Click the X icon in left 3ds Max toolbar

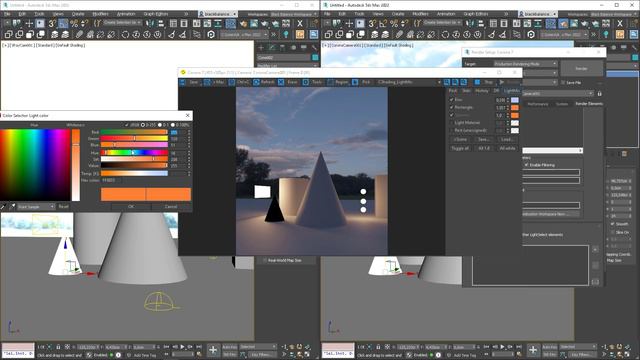(300, 24)
